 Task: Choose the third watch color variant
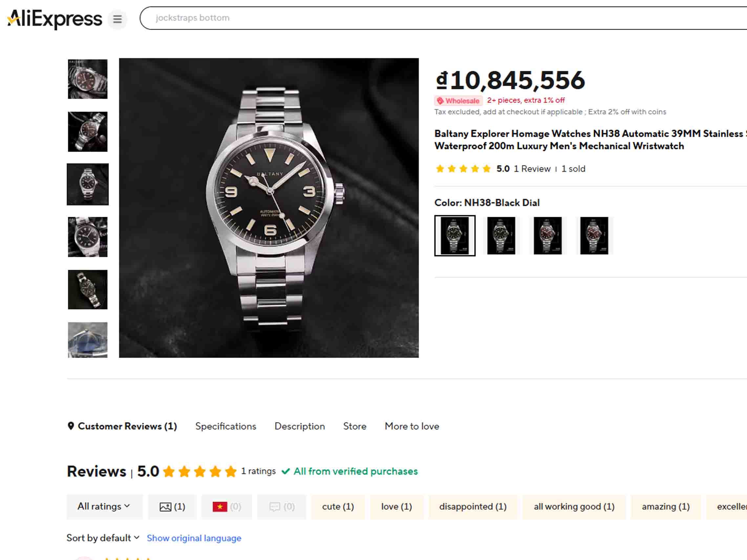coord(547,236)
